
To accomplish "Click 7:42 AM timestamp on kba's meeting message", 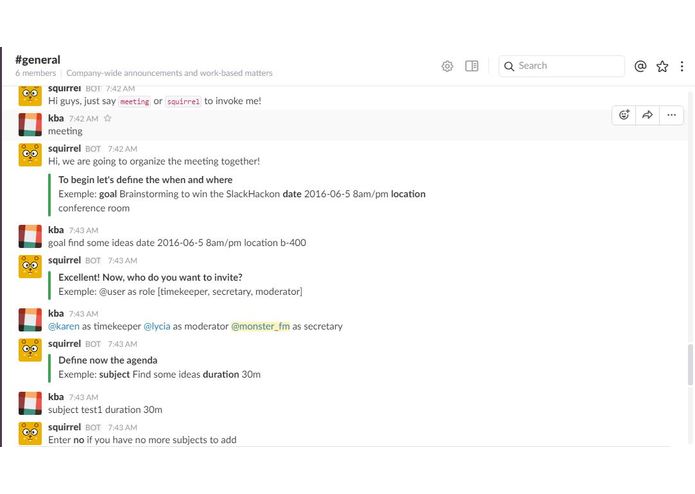I will click(x=83, y=119).
